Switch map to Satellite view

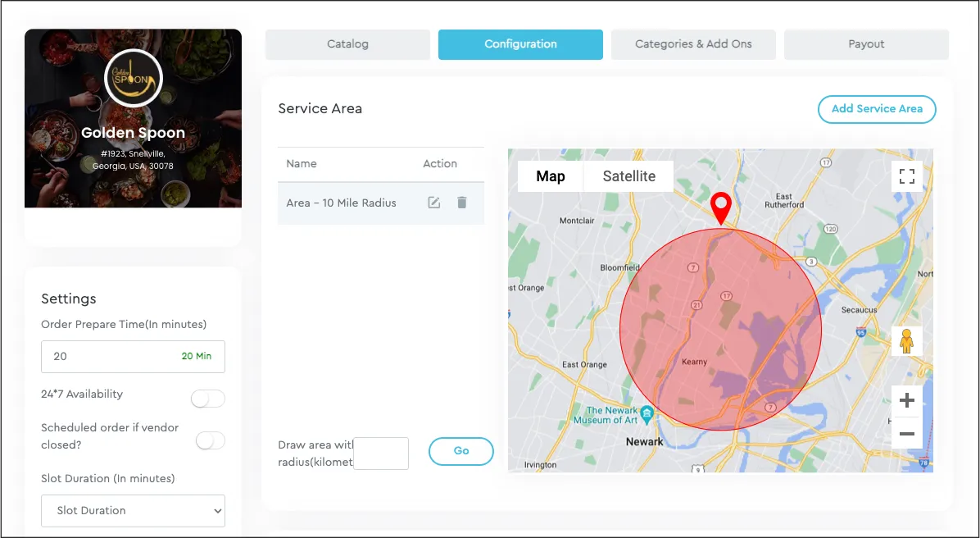(x=628, y=176)
